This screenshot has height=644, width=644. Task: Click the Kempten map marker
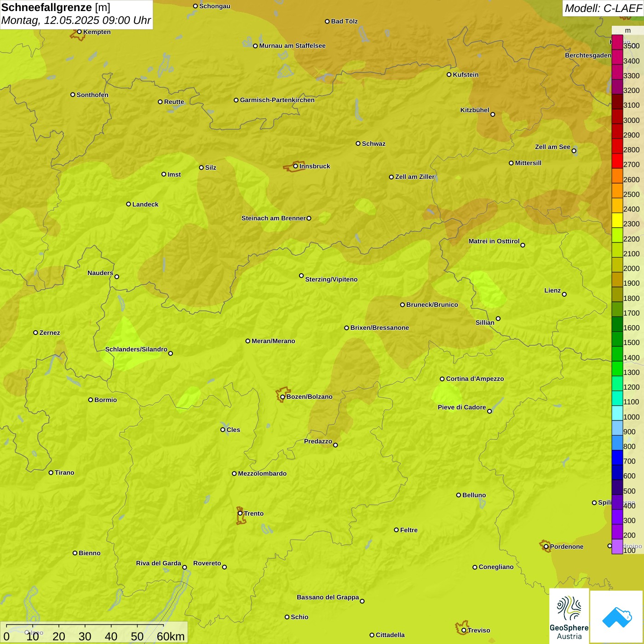tap(79, 32)
